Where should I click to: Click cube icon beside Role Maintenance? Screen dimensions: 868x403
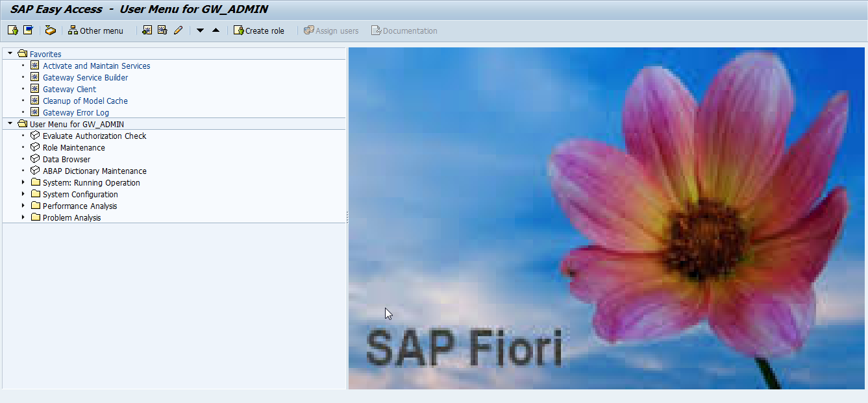[35, 147]
